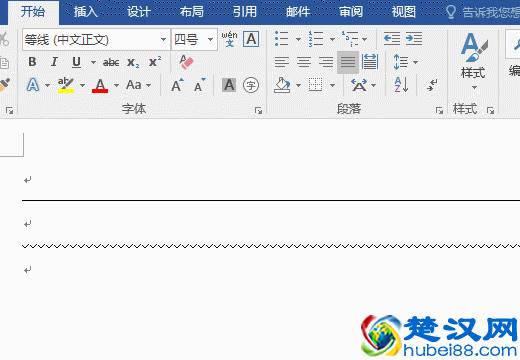Viewport: 520px width, 360px height.
Task: Open Font dialog launcher
Action: pyautogui.click(x=258, y=110)
